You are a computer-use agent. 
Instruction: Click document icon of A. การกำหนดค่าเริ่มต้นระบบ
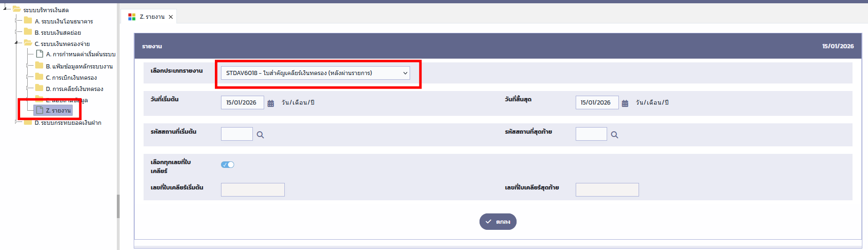click(40, 54)
